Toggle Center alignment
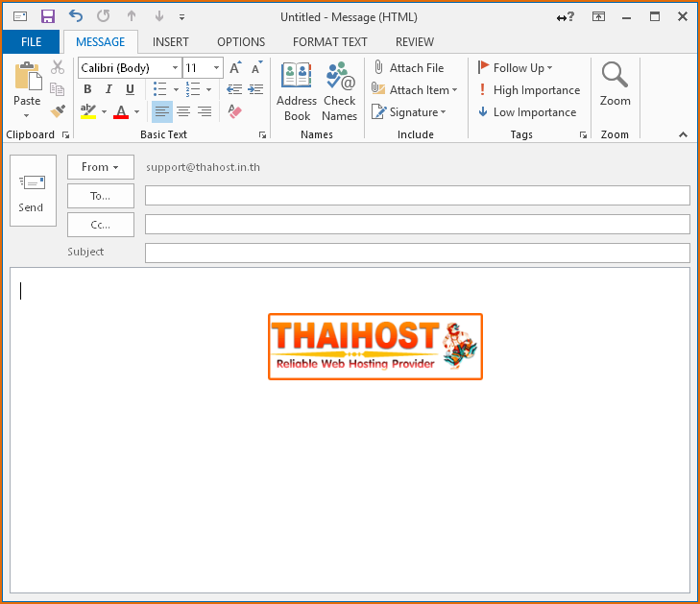This screenshot has height=604, width=700. 183,111
